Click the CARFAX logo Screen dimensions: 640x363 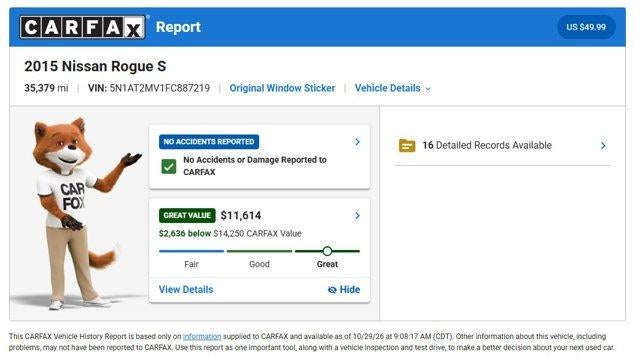tap(82, 27)
